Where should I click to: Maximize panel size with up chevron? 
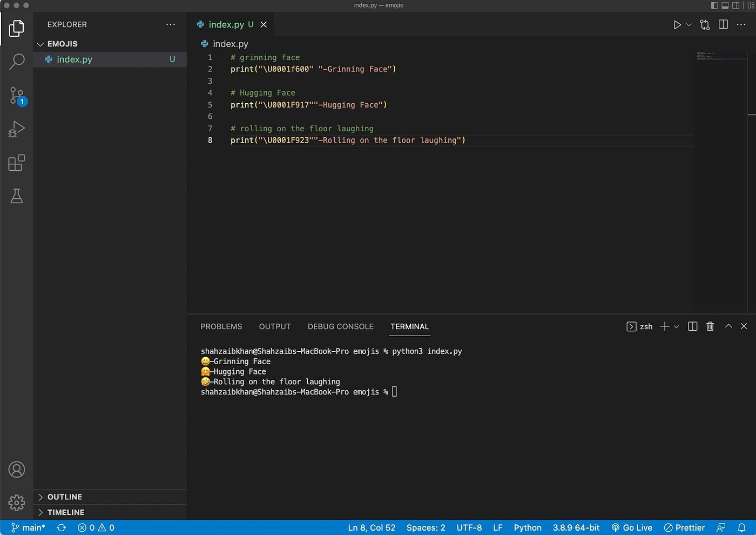tap(728, 326)
